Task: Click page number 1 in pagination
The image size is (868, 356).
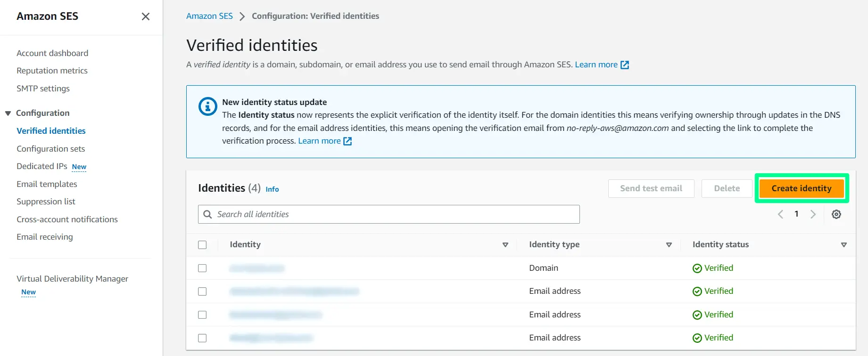Action: pos(796,214)
